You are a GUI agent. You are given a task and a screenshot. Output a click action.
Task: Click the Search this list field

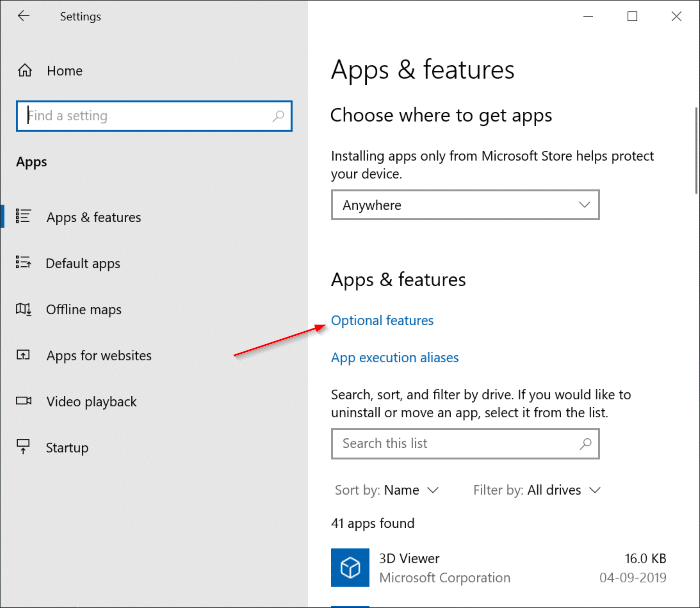coord(465,444)
